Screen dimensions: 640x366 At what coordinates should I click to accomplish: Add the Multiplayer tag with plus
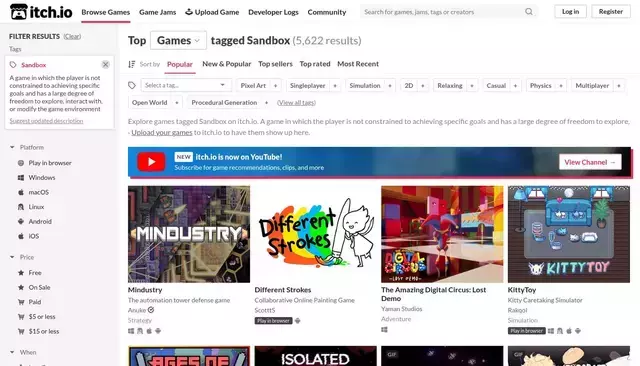pos(619,86)
